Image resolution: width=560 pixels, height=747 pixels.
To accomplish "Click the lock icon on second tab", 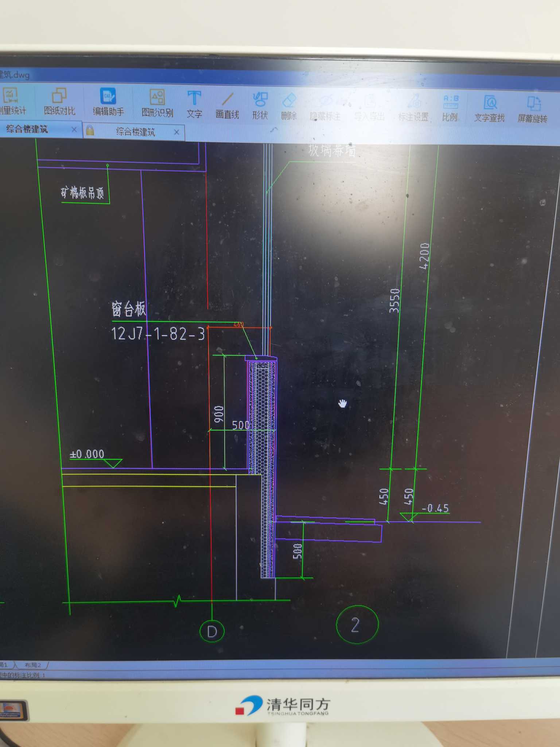I will [x=90, y=130].
